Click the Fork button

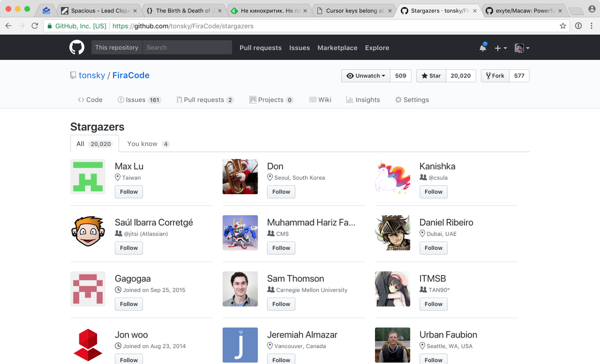coord(495,76)
